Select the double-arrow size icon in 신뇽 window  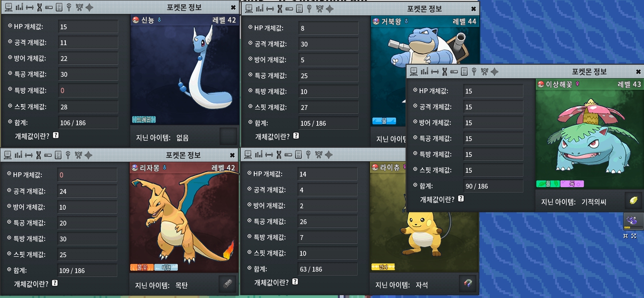point(29,7)
